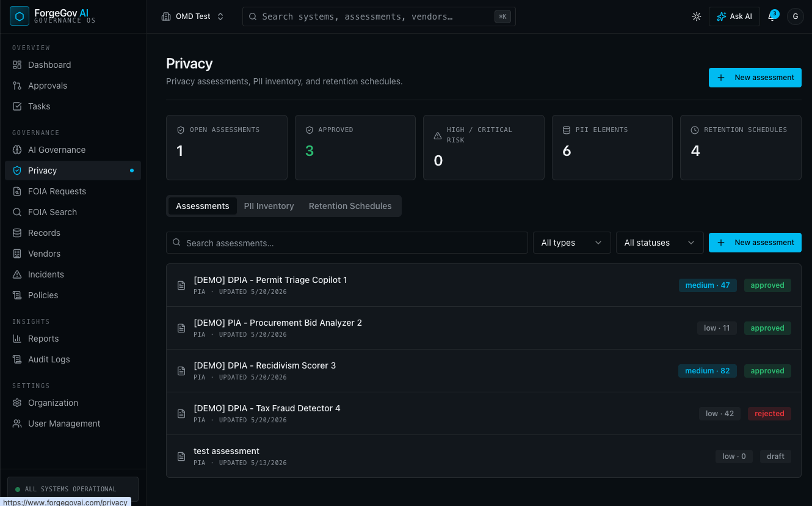Open the User Management people icon

click(x=17, y=424)
